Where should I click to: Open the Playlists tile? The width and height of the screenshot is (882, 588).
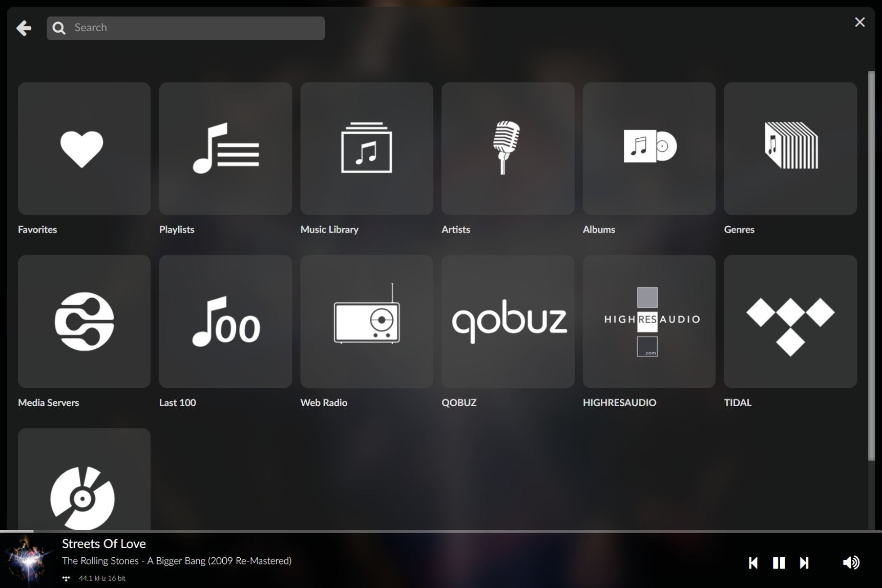pos(225,149)
